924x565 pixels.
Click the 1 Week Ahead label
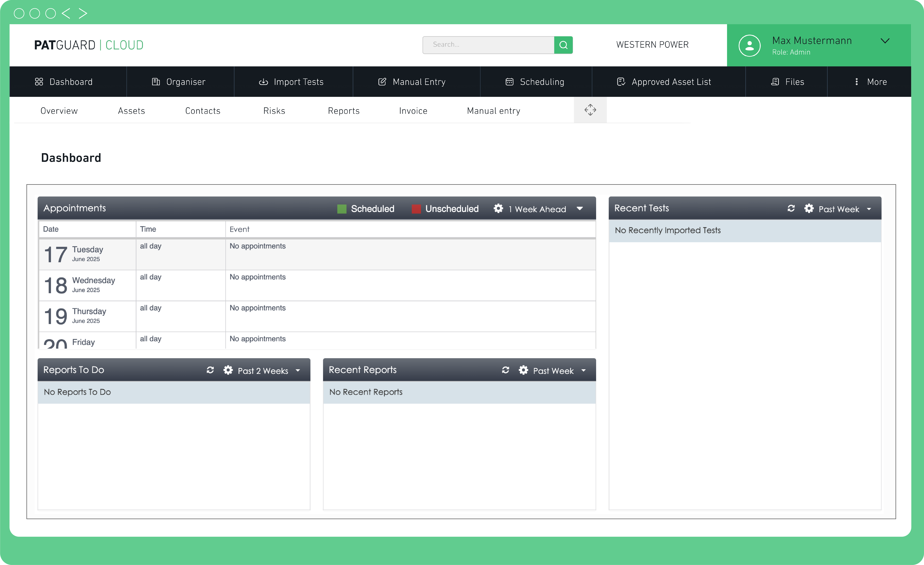click(537, 209)
